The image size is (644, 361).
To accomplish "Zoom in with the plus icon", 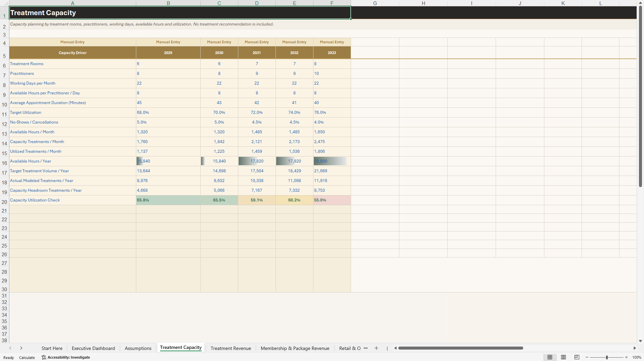I will pyautogui.click(x=626, y=357).
